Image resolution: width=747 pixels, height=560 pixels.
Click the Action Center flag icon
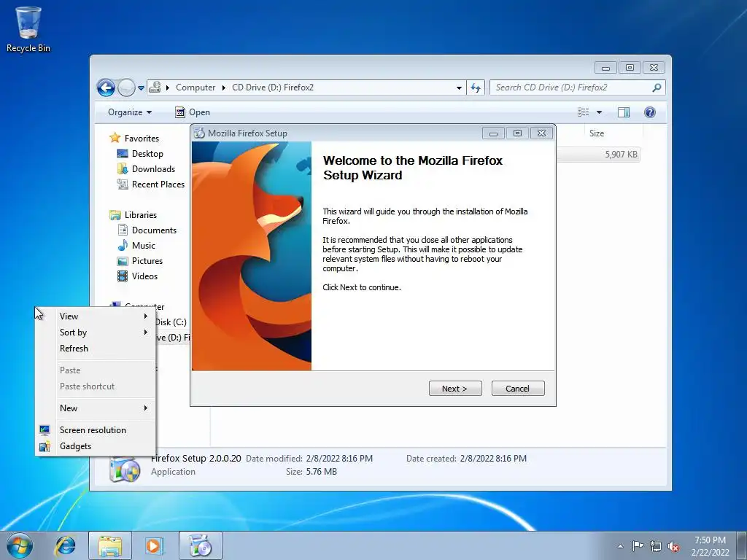(x=638, y=546)
